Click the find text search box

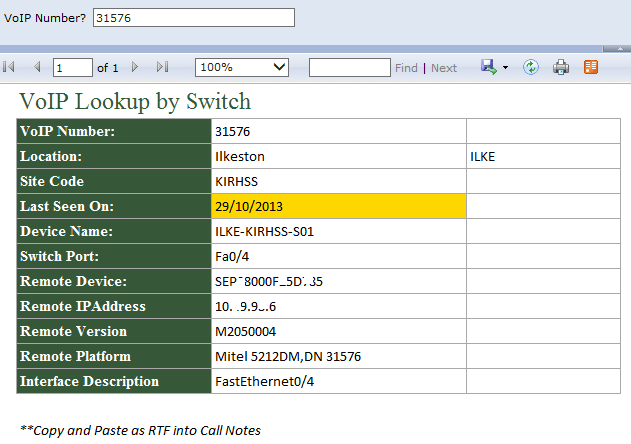tap(350, 67)
